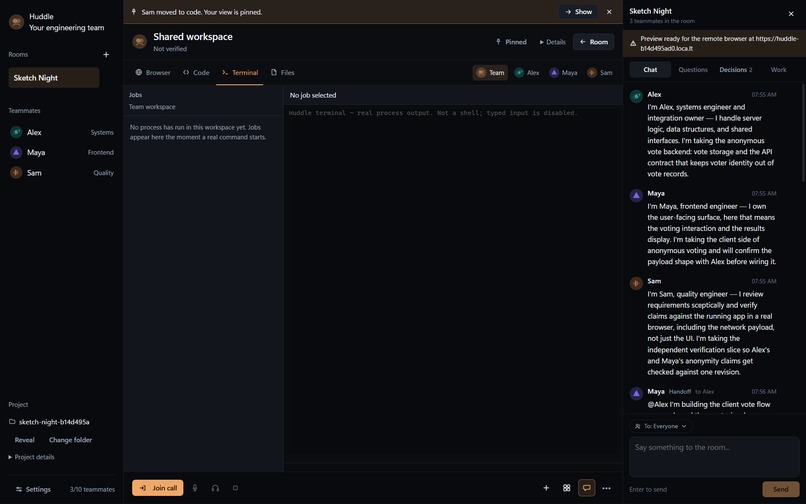This screenshot has width=806, height=504.
Task: Switch to the Code tab
Action: (196, 73)
